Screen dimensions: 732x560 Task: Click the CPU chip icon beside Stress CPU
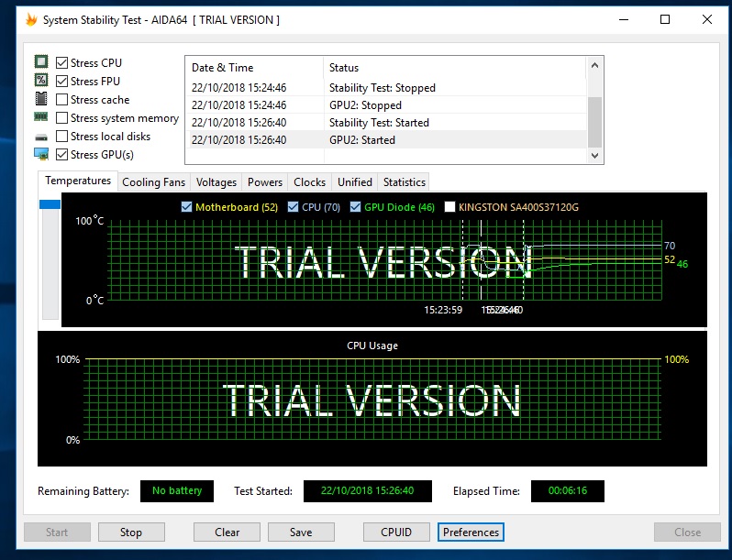click(41, 61)
